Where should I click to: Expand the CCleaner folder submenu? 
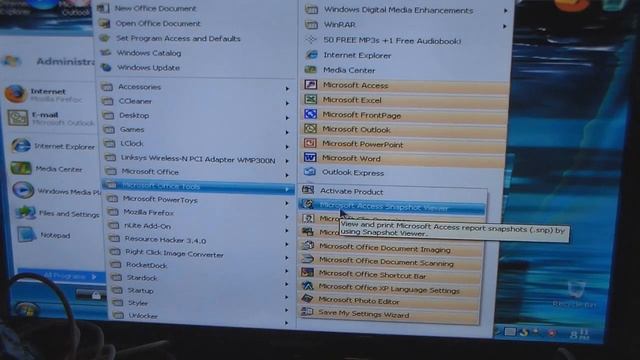(197, 101)
